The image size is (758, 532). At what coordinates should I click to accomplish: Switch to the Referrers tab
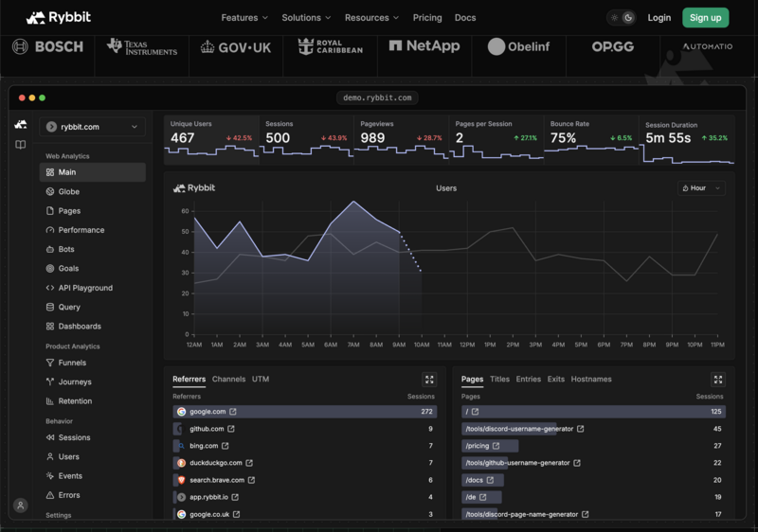189,380
